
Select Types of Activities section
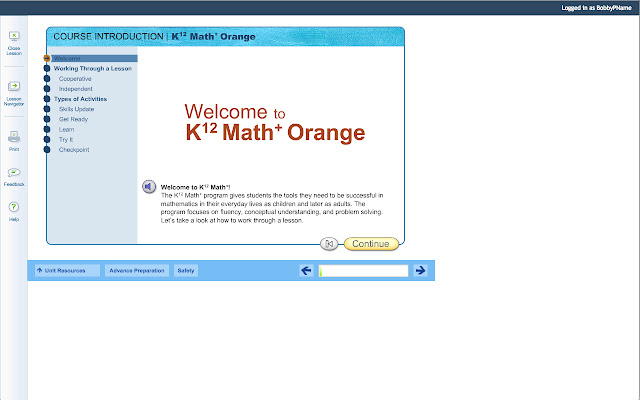point(81,99)
